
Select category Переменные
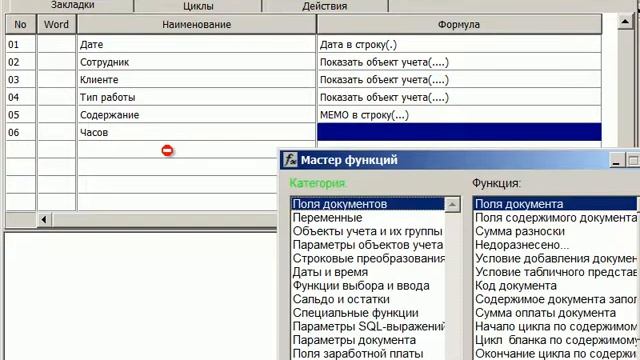pos(368,218)
